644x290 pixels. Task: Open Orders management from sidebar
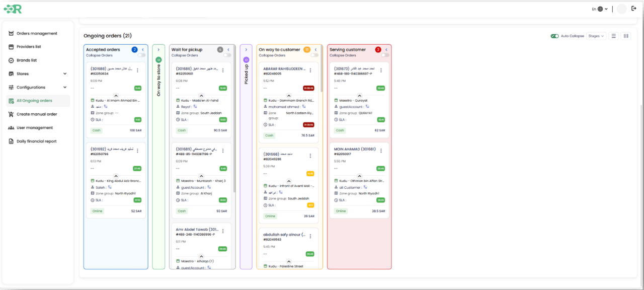(x=37, y=33)
